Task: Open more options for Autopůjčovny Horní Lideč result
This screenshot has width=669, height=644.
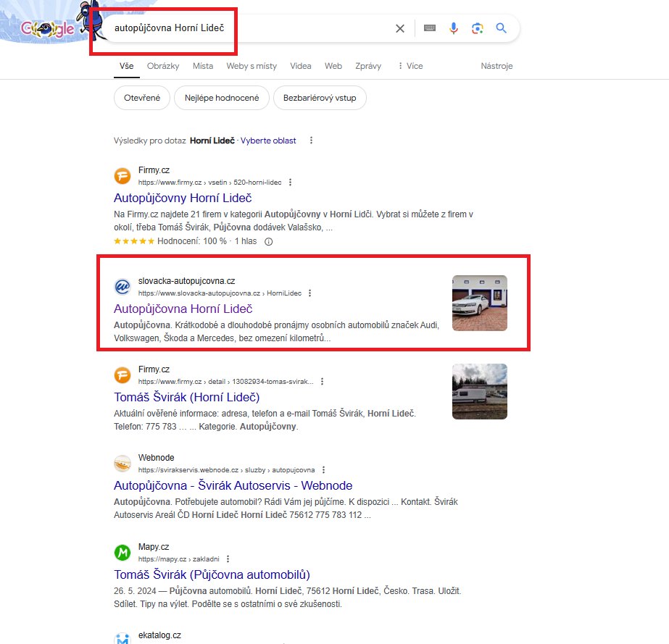Action: (x=290, y=182)
